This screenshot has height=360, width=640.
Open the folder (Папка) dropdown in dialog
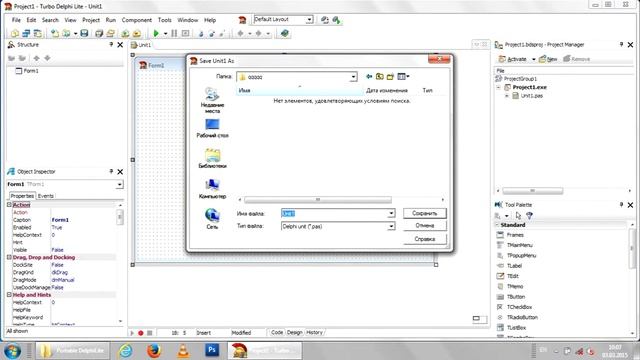353,77
